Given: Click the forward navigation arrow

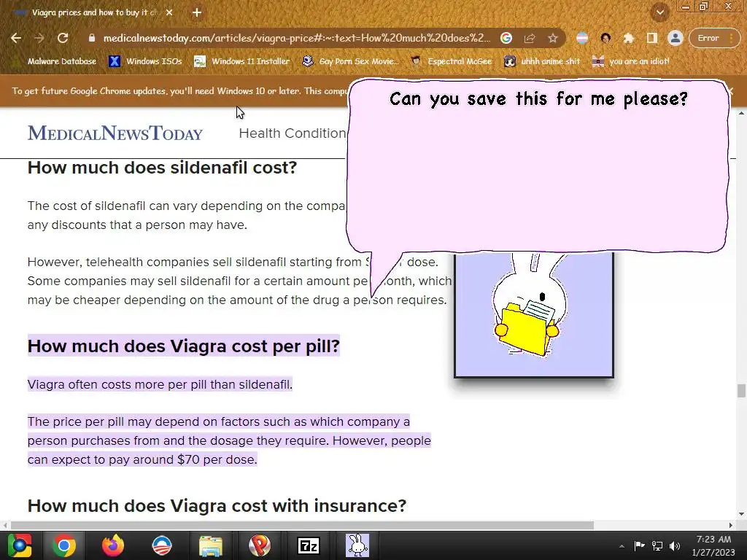Looking at the screenshot, I should [39, 38].
